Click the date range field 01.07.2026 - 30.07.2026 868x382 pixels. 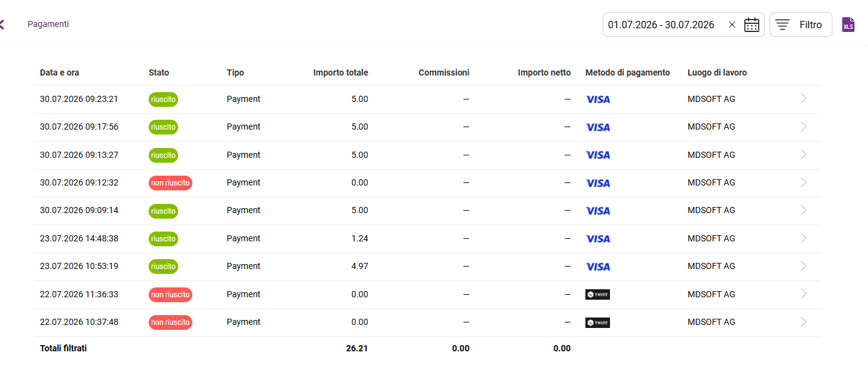click(x=683, y=25)
